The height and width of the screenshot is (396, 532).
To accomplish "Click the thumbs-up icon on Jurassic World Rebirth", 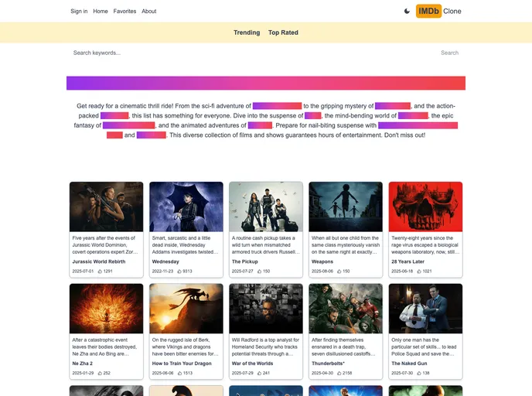I will pyautogui.click(x=100, y=271).
